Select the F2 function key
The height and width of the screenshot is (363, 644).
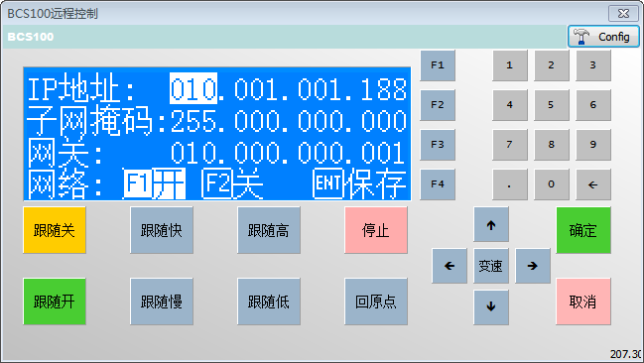438,105
